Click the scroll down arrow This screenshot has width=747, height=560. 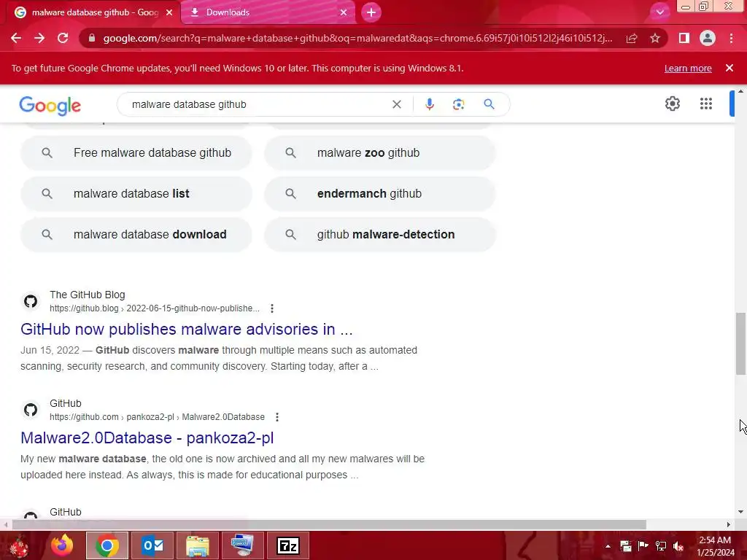[x=740, y=513]
